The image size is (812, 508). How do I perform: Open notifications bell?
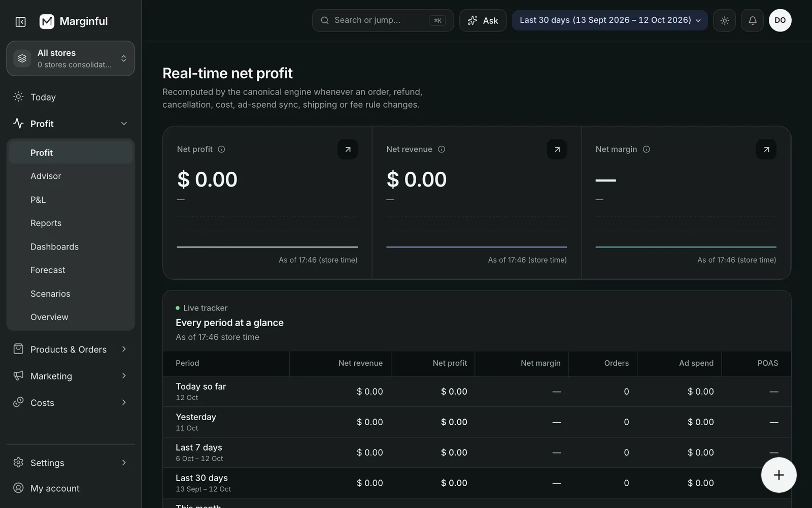tap(752, 20)
